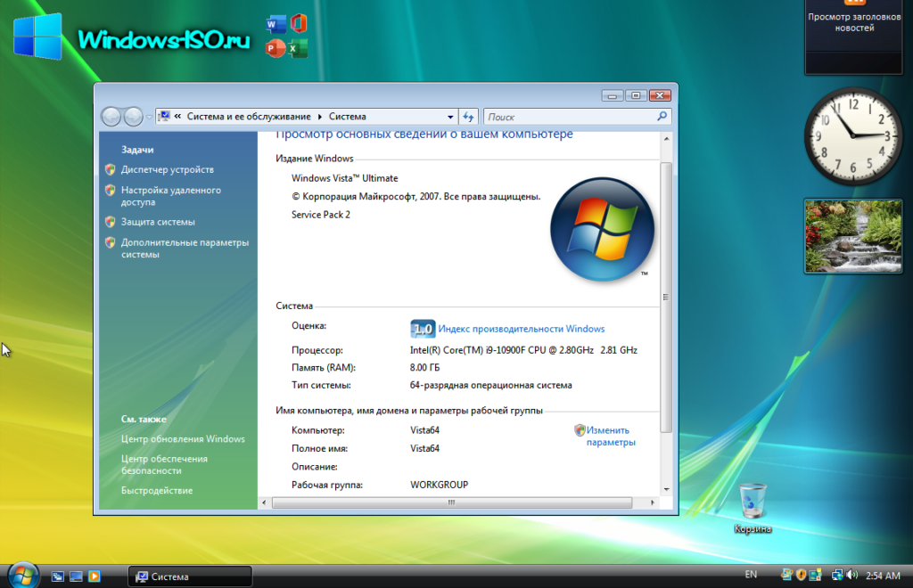Expand the double-chevron at address bar start
This screenshot has height=588, width=913.
pyautogui.click(x=177, y=117)
